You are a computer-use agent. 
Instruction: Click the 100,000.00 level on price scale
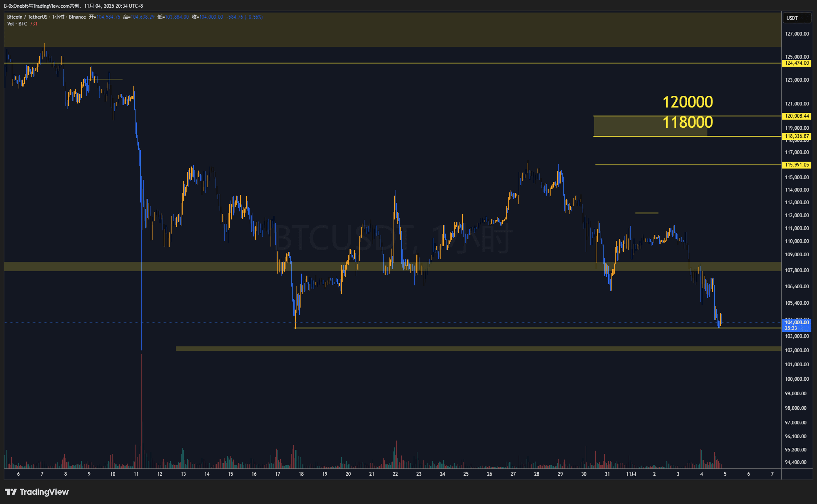coord(796,379)
